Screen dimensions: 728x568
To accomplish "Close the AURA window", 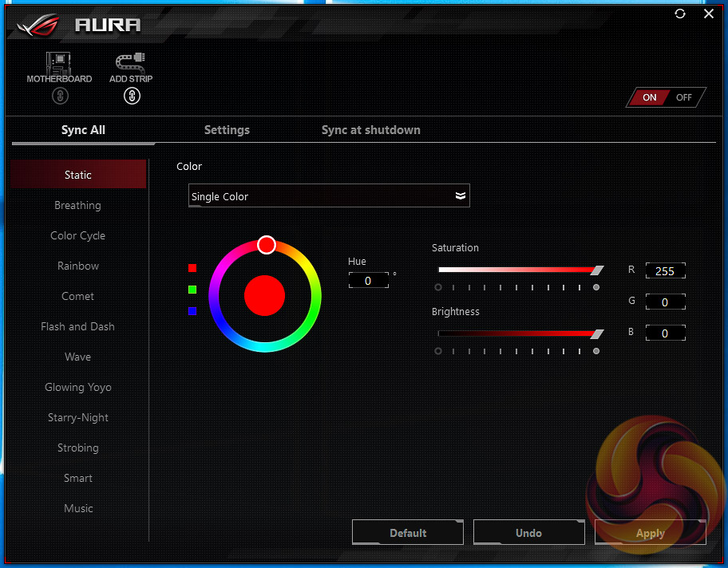I will 709,14.
